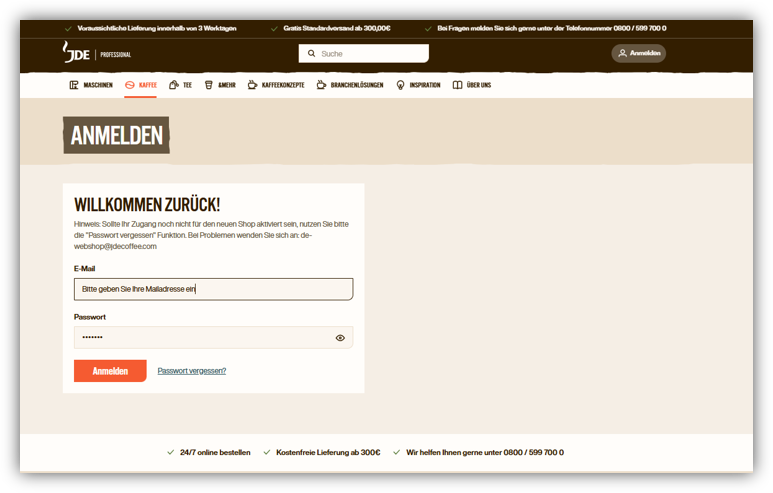The width and height of the screenshot is (773, 493).
Task: Submit the orange Anmelden login button
Action: [x=110, y=371]
